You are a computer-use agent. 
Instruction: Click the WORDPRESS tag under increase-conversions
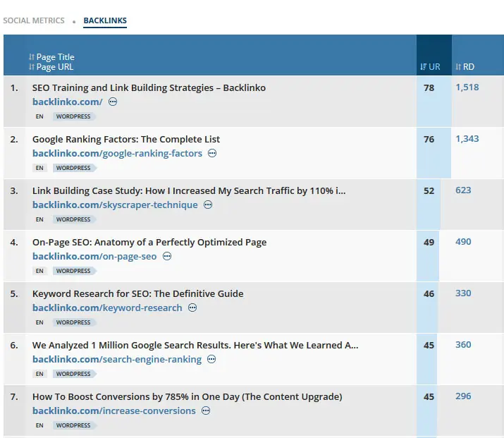coord(74,425)
